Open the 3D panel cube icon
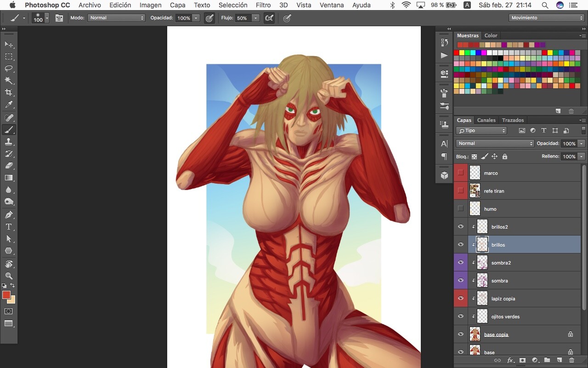This screenshot has width=588, height=368. click(444, 175)
